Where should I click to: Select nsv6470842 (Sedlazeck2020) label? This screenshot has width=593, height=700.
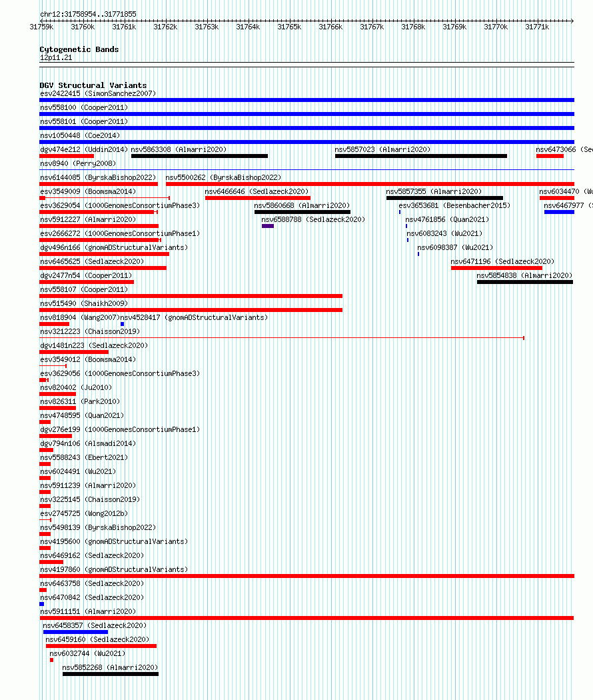click(x=92, y=597)
